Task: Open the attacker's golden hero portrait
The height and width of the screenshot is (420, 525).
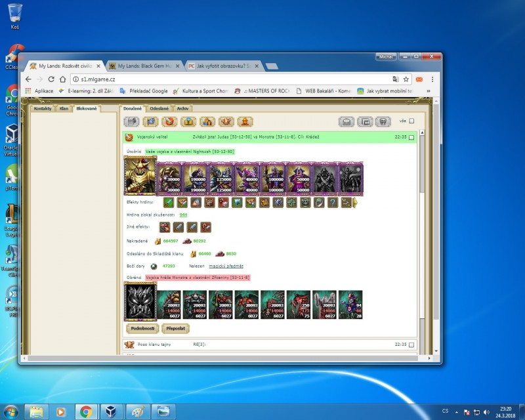Action: tap(140, 175)
